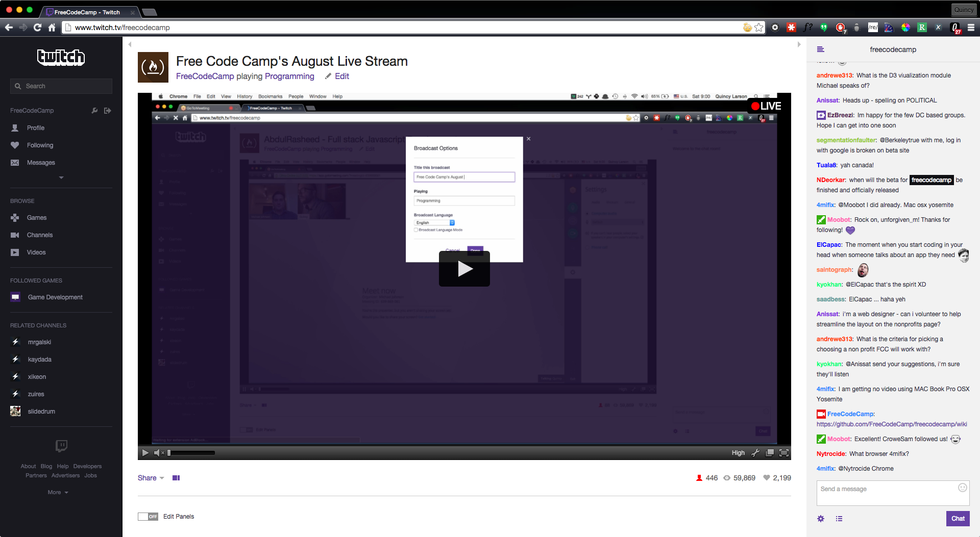Open kaydada related channel
The image size is (980, 537).
[x=39, y=360]
